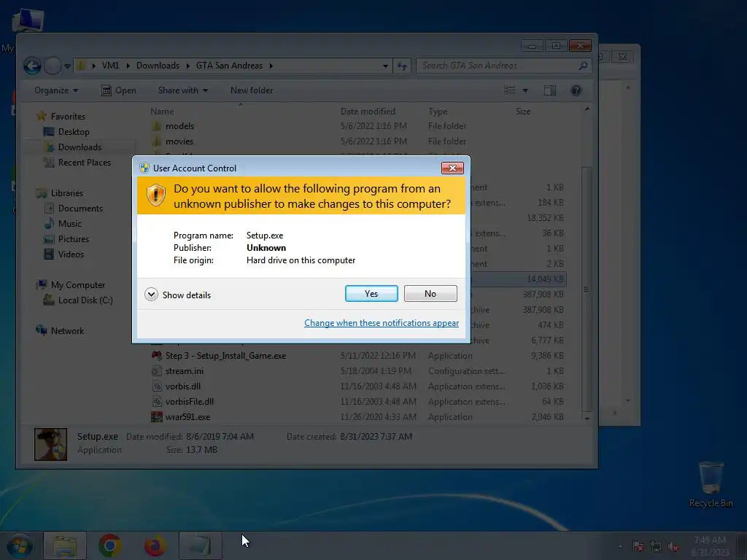Click Yes in User Account Control dialog
Image resolution: width=747 pixels, height=560 pixels.
[371, 293]
